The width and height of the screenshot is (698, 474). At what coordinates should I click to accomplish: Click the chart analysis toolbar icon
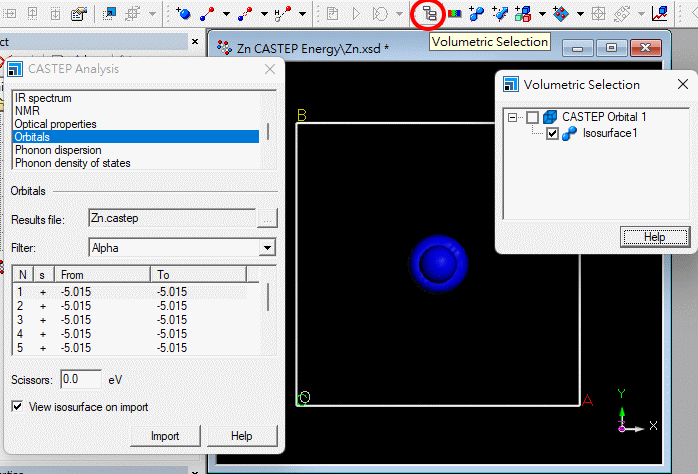659,14
